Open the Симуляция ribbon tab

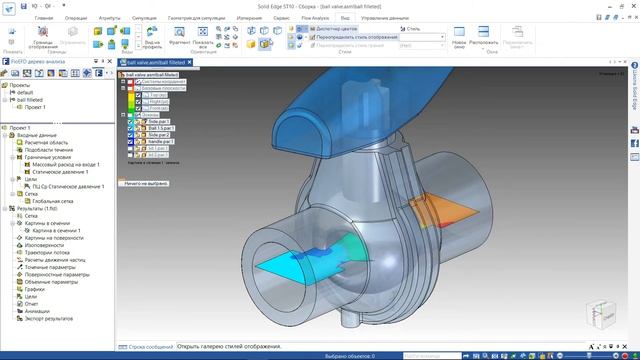click(144, 18)
